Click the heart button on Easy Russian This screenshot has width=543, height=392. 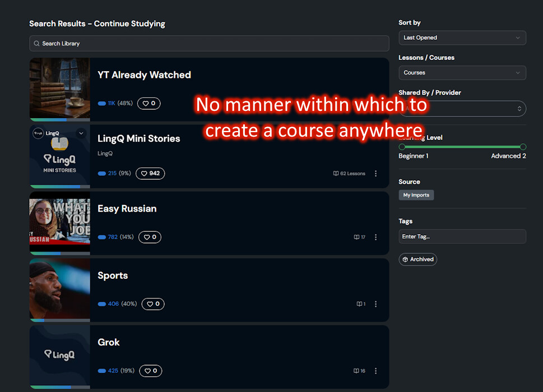coord(150,237)
